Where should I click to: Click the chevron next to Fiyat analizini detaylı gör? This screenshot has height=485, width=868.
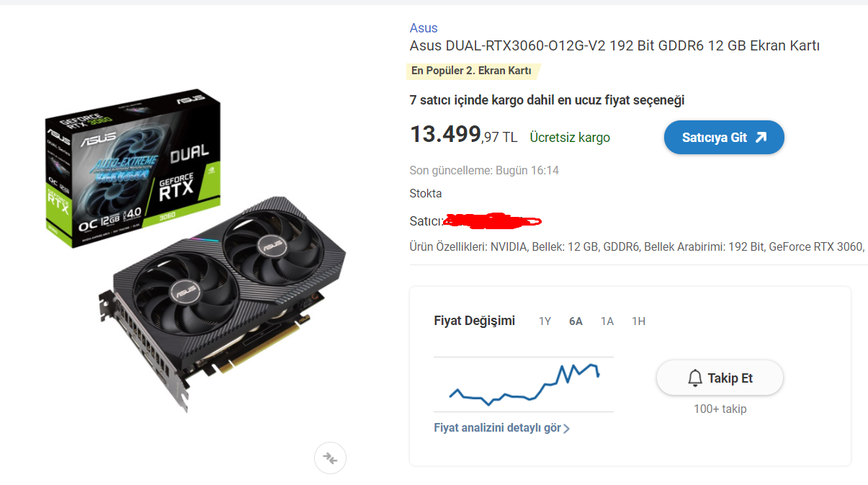coord(566,429)
